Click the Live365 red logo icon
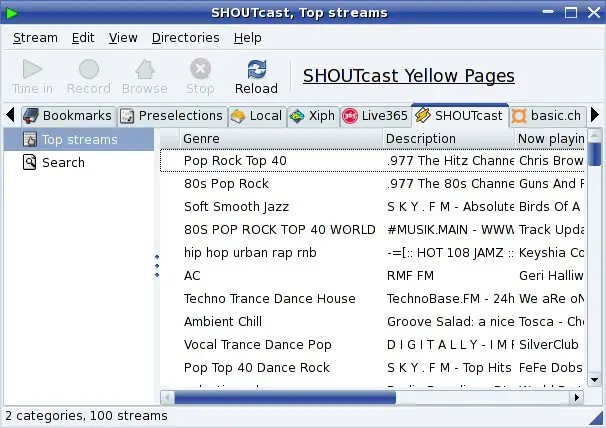Screen dimensions: 606x428 350,116
